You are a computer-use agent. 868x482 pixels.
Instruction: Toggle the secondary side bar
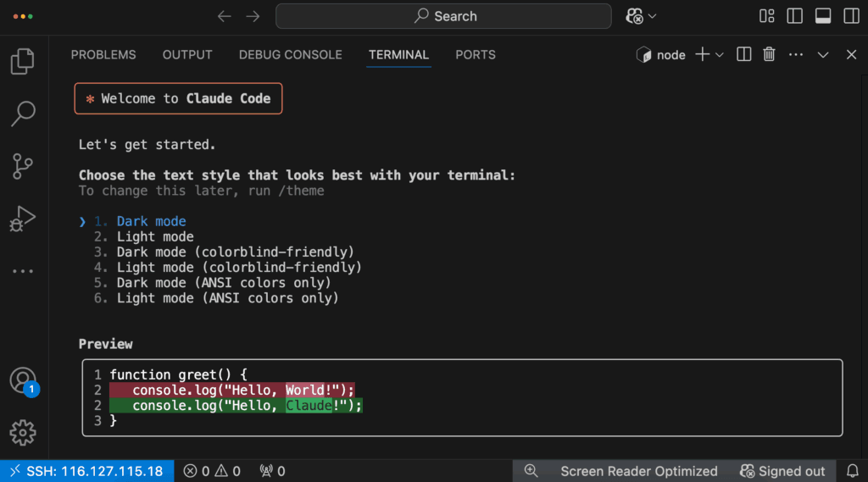[851, 16]
